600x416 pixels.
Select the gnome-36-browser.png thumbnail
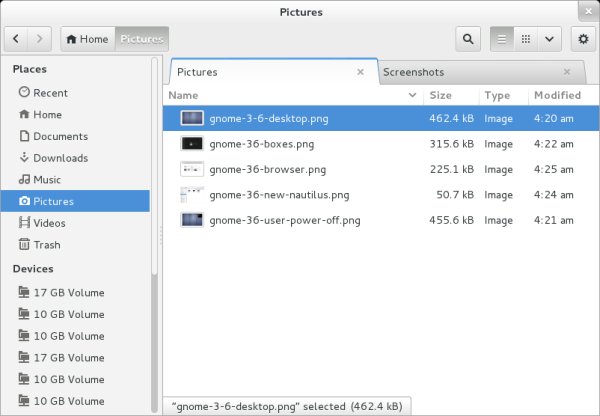[192, 169]
